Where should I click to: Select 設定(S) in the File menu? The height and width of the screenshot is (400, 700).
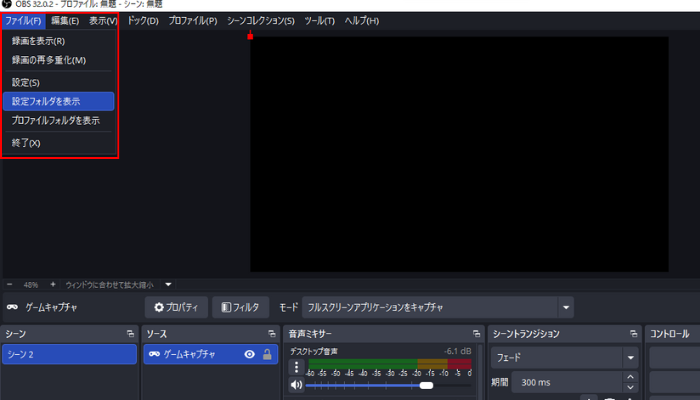[58, 83]
